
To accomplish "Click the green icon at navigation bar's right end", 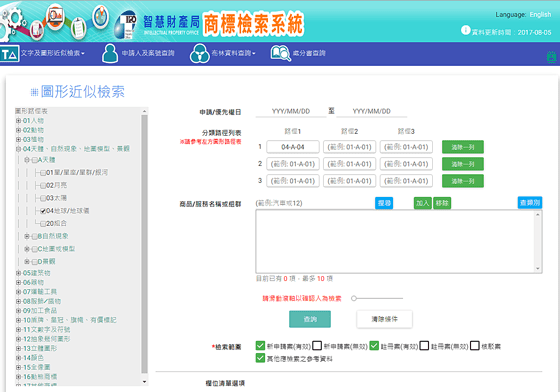I will pos(551,57).
